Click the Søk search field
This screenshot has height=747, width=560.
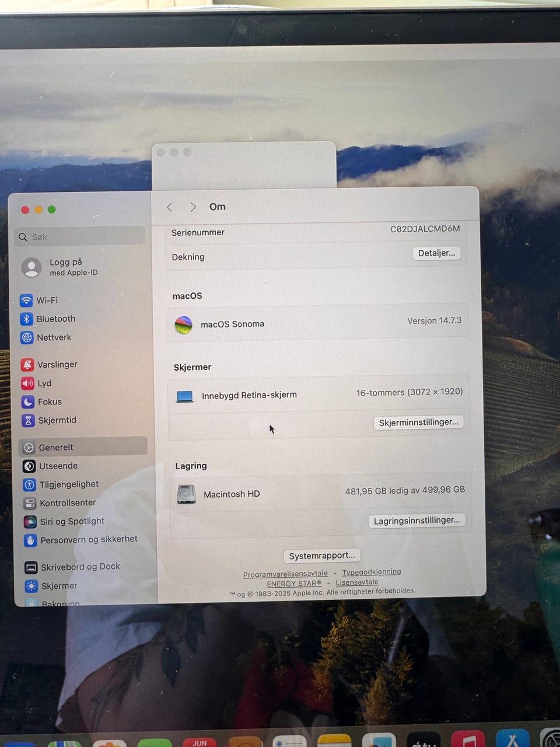pyautogui.click(x=80, y=236)
